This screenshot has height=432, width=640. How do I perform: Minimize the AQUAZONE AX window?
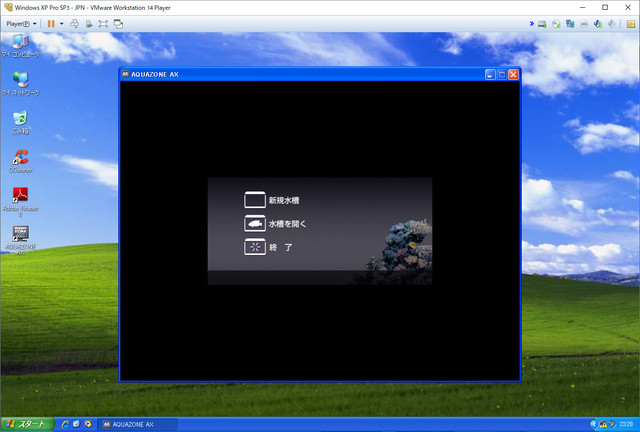point(490,74)
